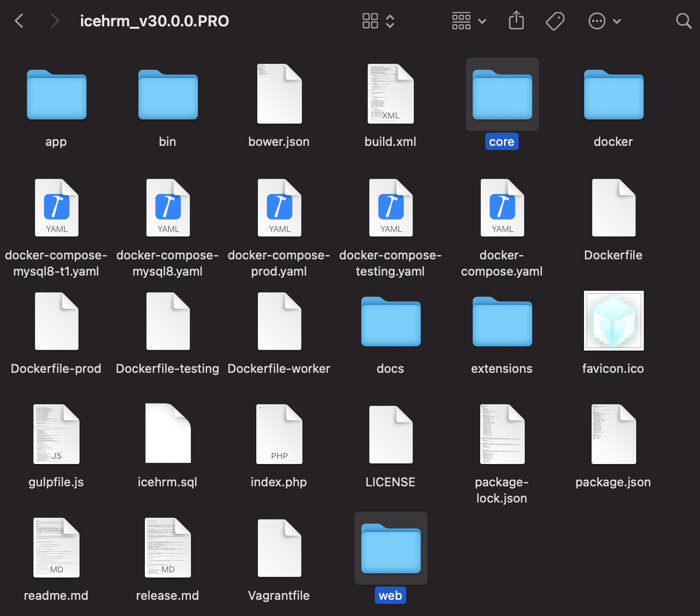Click the "icehrm.sql" name label
Screen dimensions: 700x616
(x=168, y=482)
